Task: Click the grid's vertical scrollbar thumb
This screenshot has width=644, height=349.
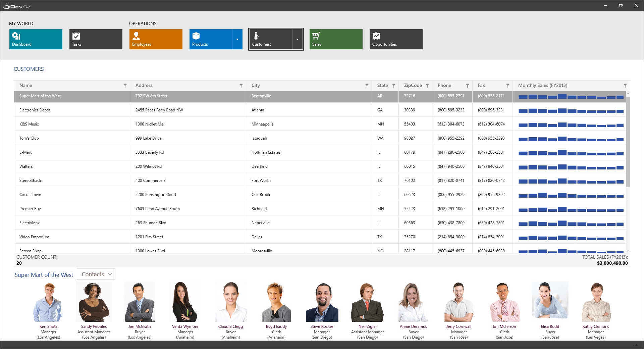Action: 628,142
